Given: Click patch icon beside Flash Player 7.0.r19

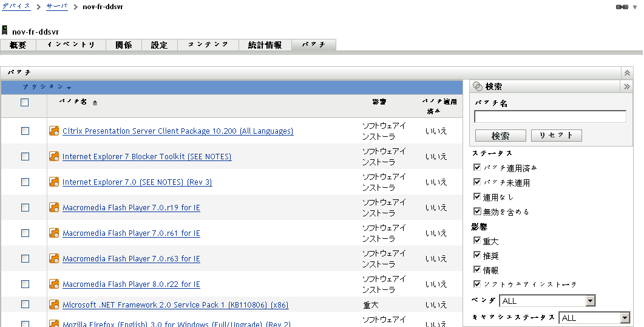Looking at the screenshot, I should 54,207.
